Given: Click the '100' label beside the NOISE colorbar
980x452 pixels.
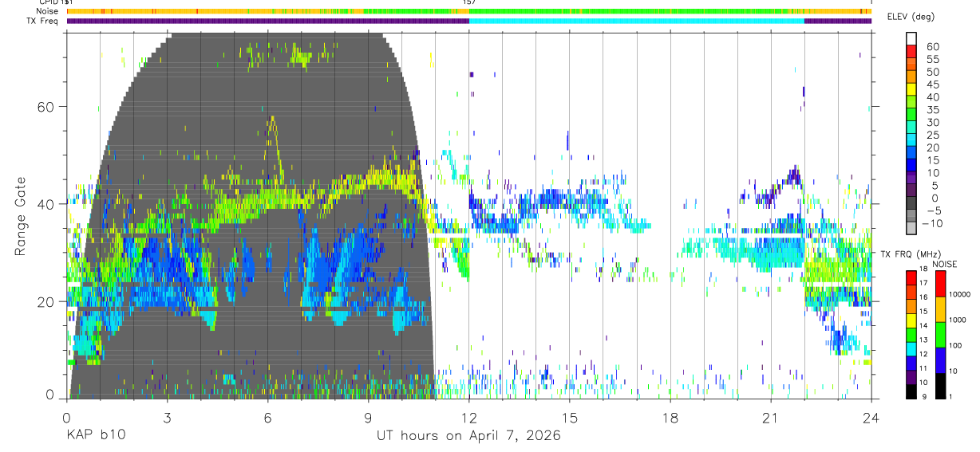Looking at the screenshot, I should [956, 345].
